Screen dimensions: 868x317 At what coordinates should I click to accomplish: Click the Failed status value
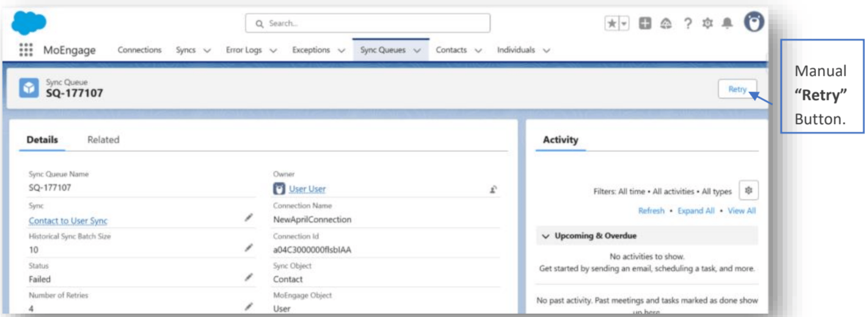click(x=39, y=279)
